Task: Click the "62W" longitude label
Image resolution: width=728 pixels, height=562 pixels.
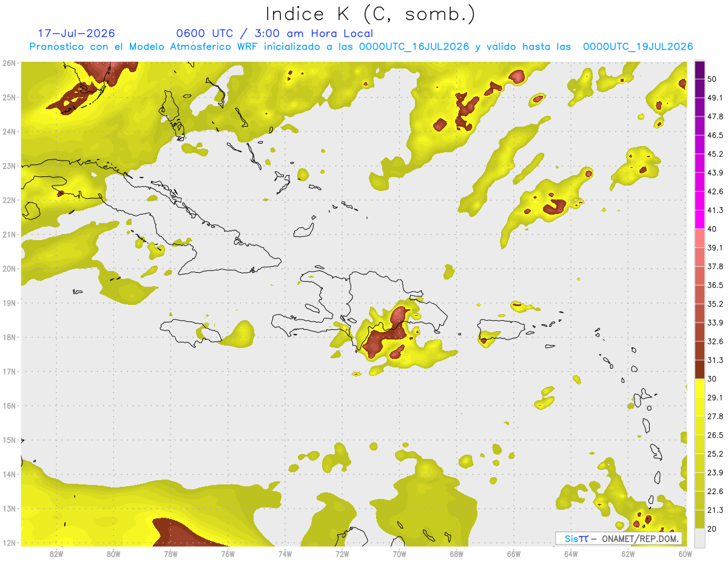Action: (x=628, y=554)
